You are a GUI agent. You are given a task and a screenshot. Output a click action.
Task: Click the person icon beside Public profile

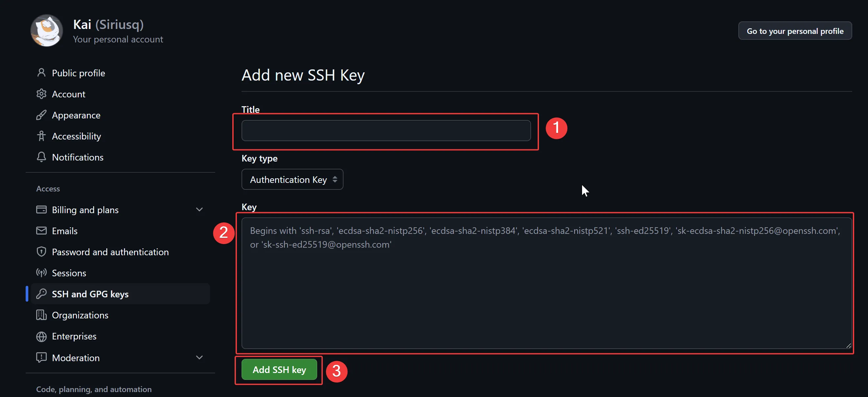41,73
